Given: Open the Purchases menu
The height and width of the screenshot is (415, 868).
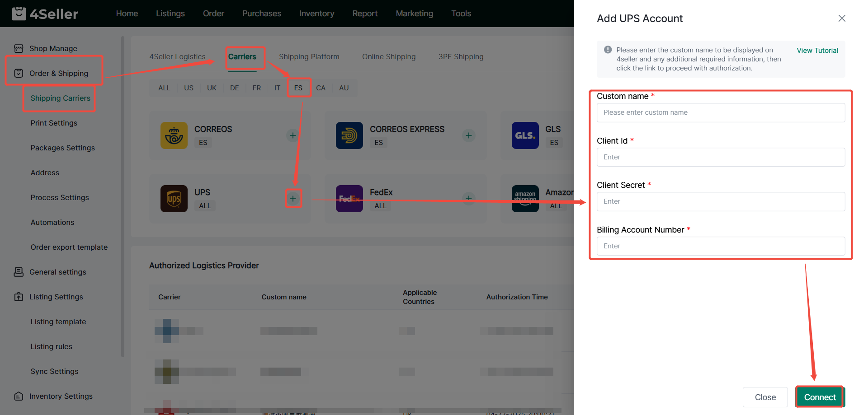Looking at the screenshot, I should click(262, 14).
